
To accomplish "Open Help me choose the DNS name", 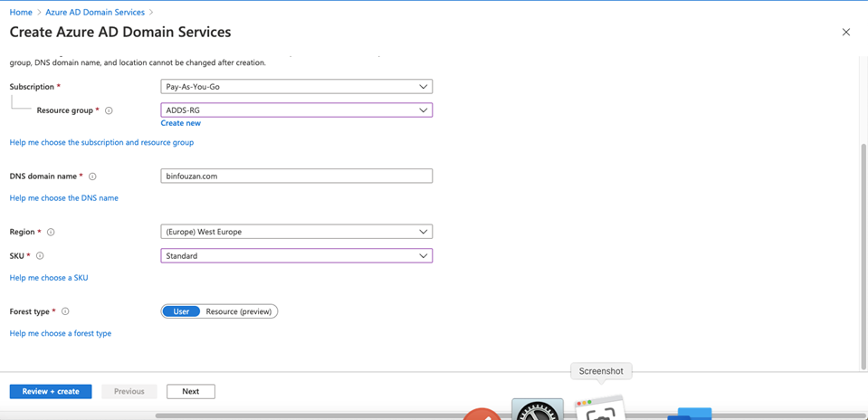I will [63, 197].
